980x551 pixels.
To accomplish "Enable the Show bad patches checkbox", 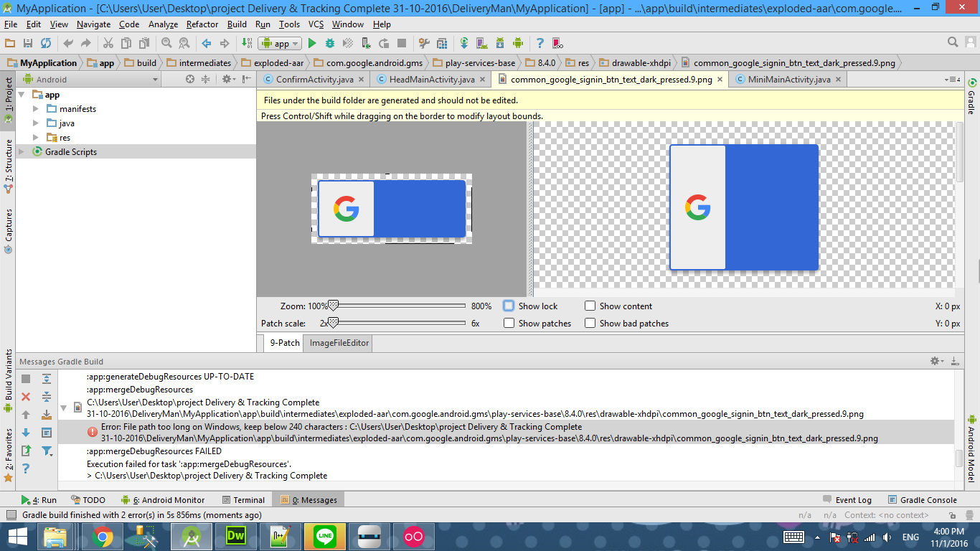I will (x=590, y=323).
